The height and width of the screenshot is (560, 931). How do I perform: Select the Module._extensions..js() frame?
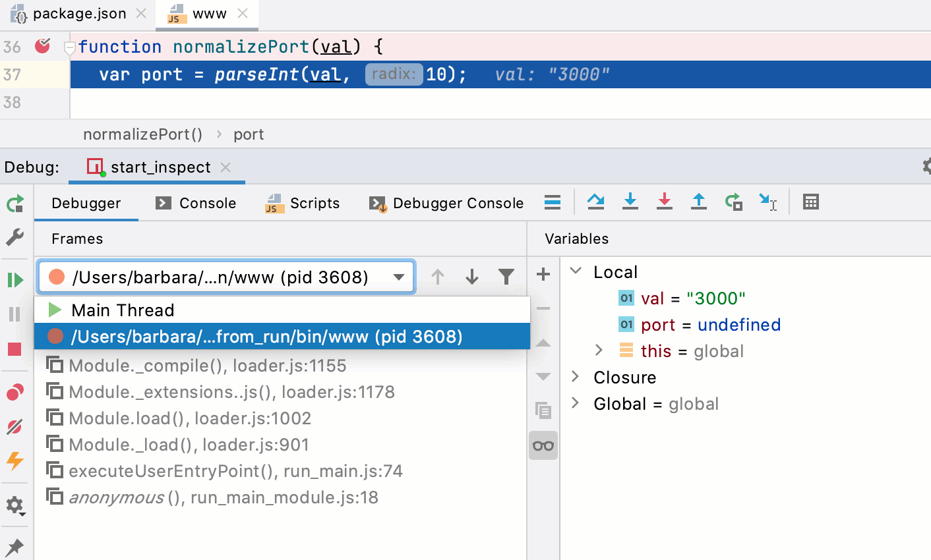point(280,391)
